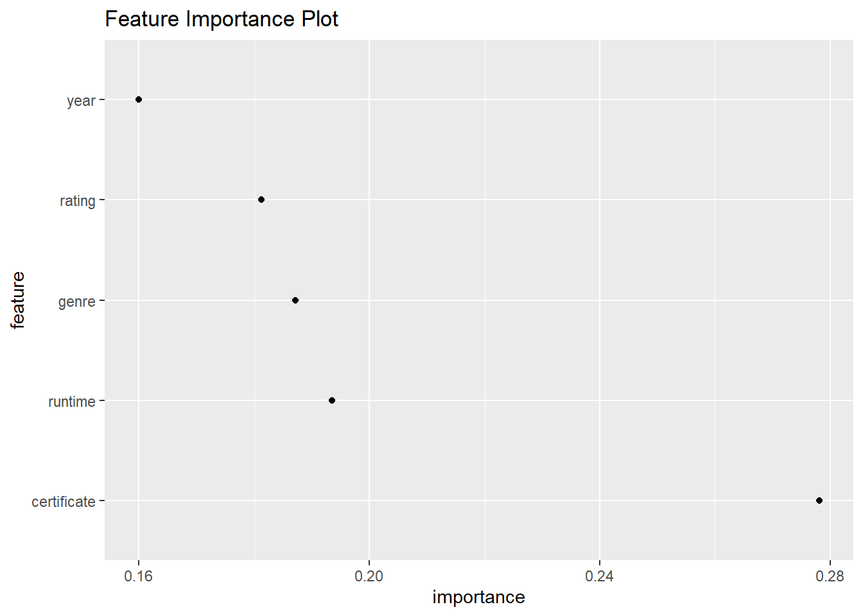The image size is (863, 616).
Task: Click the "genre" y-axis label
Action: [x=76, y=302]
